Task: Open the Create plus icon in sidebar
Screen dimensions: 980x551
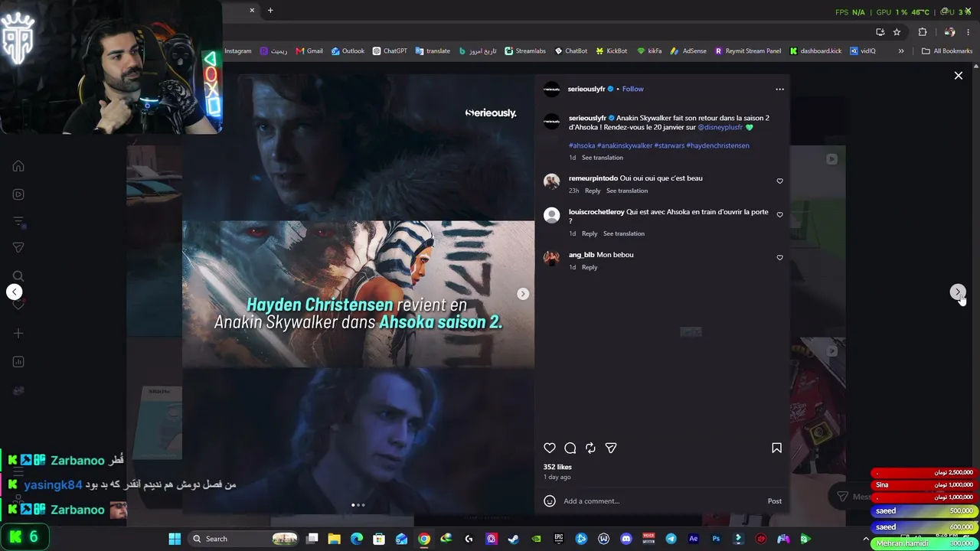Action: [x=18, y=333]
